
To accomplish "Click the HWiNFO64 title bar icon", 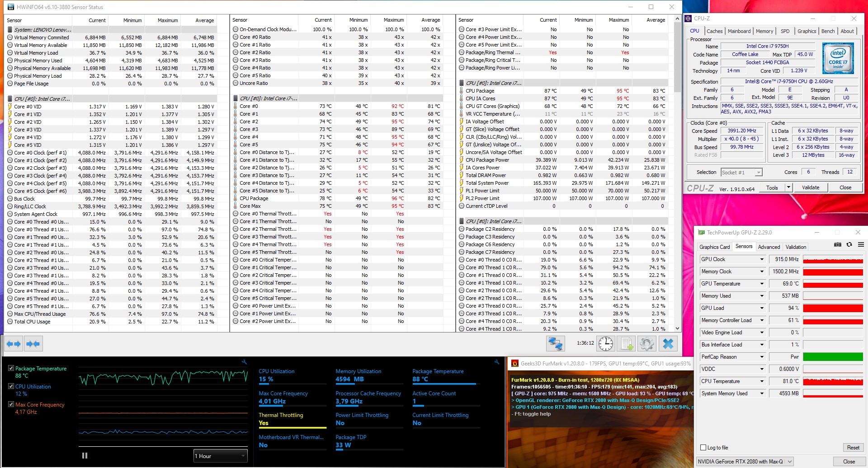I will point(11,7).
